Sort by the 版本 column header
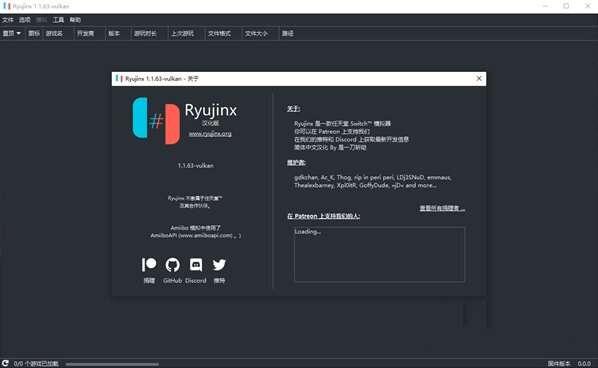598x368 pixels. [x=114, y=34]
